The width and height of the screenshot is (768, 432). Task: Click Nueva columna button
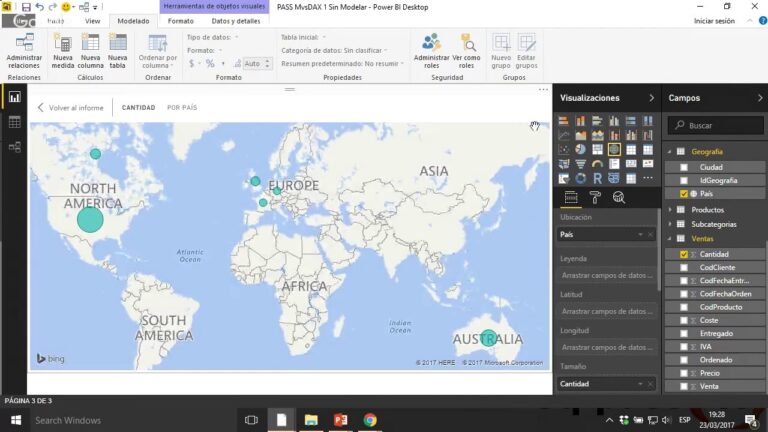[91, 51]
